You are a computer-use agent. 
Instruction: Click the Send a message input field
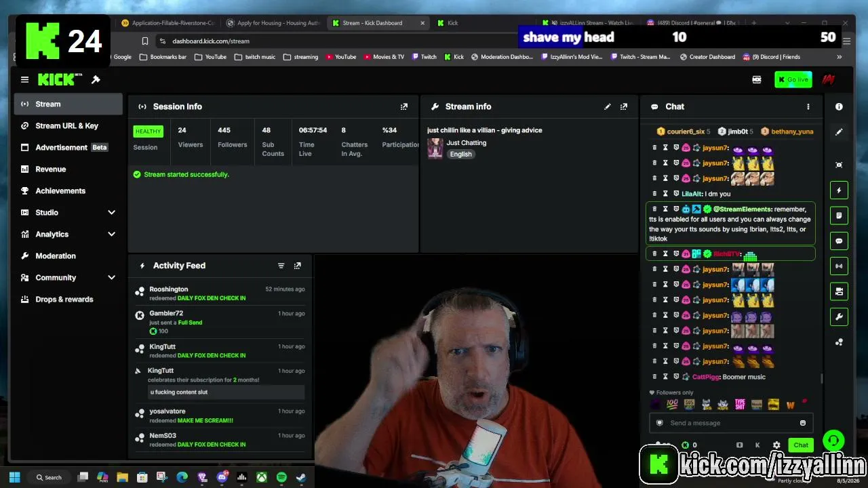click(732, 423)
